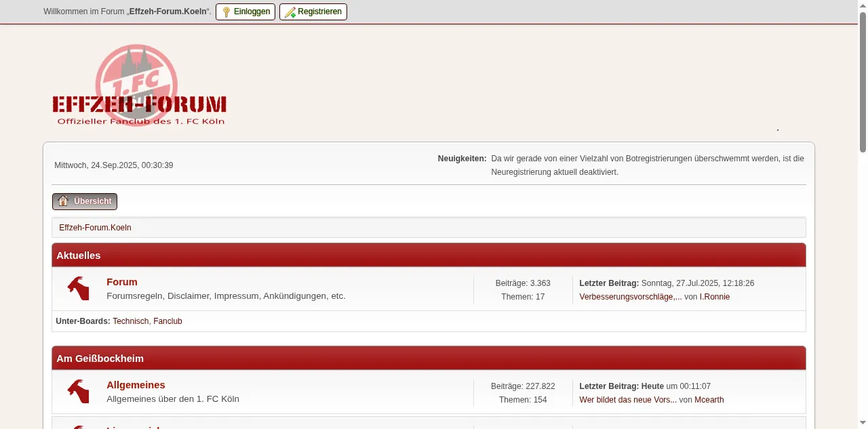
Task: Click the Einloggen button
Action: [x=245, y=12]
